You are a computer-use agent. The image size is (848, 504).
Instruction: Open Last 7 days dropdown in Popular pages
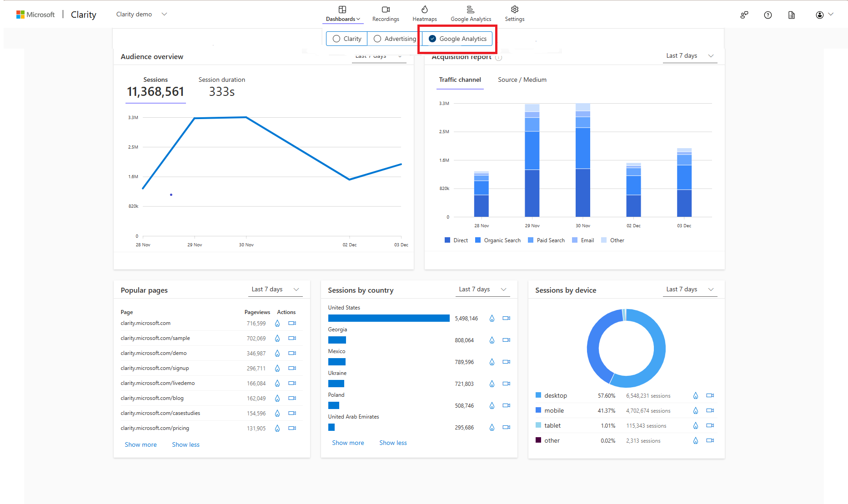(x=275, y=289)
